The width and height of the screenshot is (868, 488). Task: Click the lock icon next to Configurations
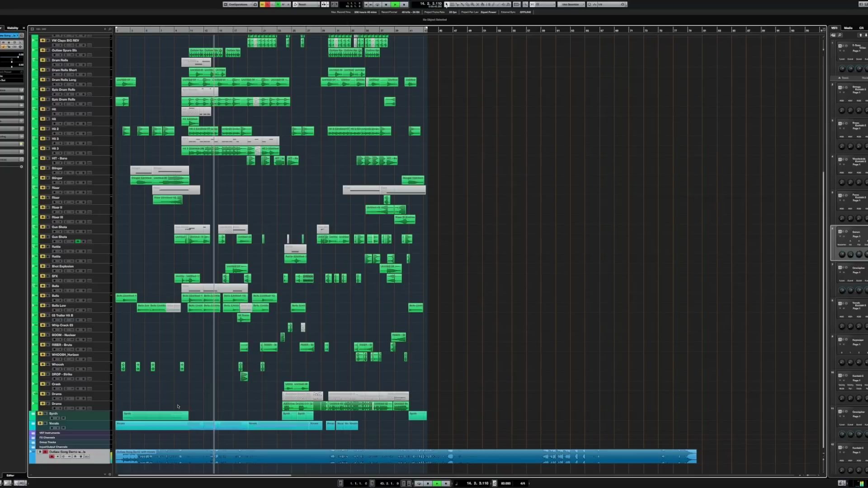[x=255, y=5]
